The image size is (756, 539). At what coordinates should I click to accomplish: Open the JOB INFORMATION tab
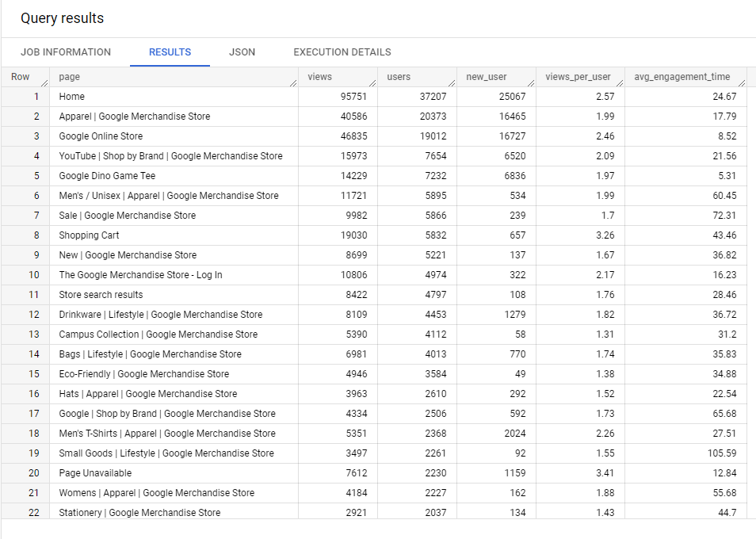point(66,52)
